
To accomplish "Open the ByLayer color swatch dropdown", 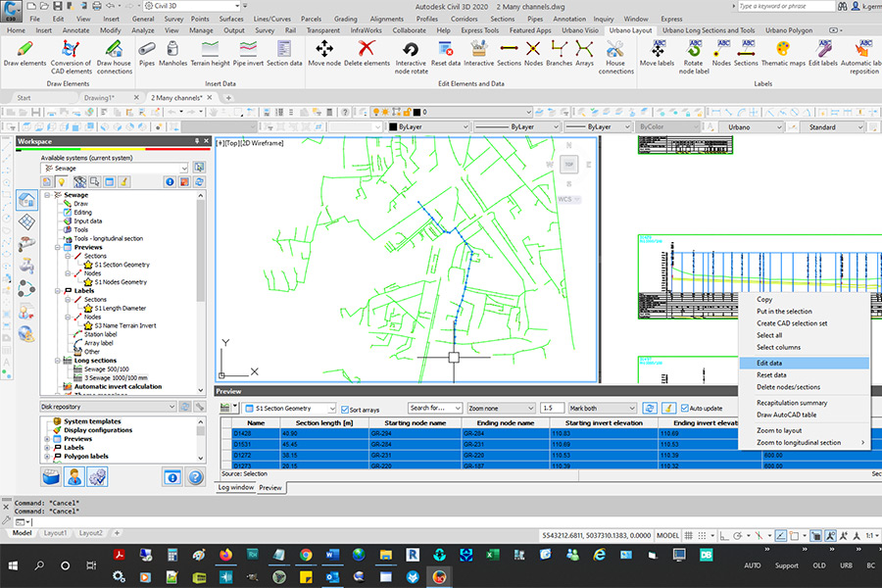I will click(428, 127).
